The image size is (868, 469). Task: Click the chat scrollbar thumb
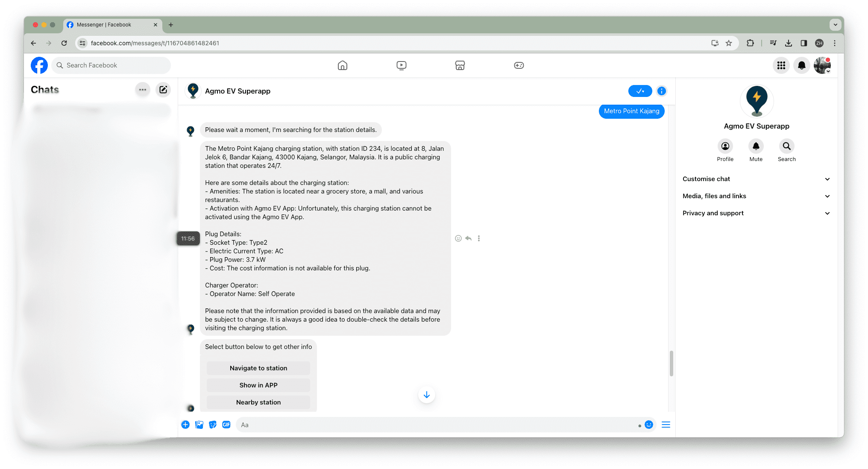(x=672, y=363)
